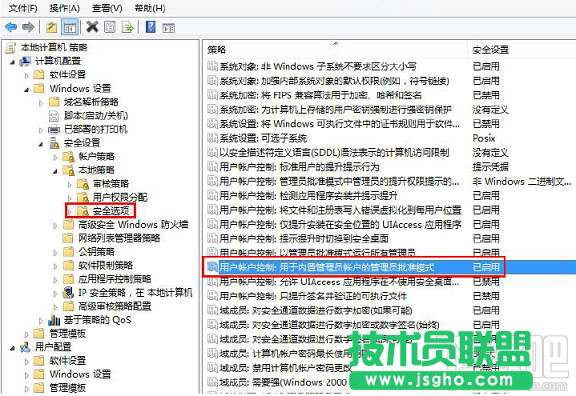Select 管理模板 under 计算机配置
The height and width of the screenshot is (396, 576).
click(68, 334)
